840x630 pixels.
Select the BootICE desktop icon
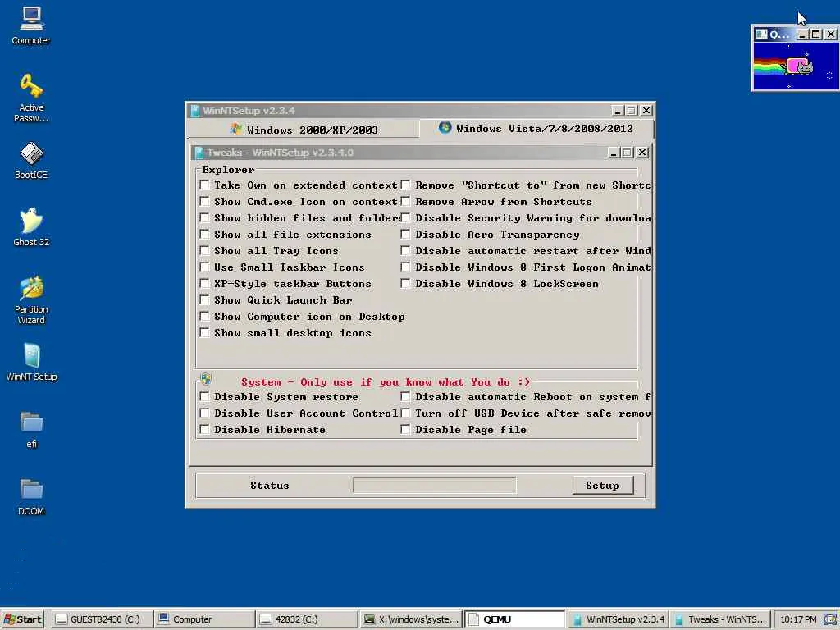pyautogui.click(x=31, y=160)
